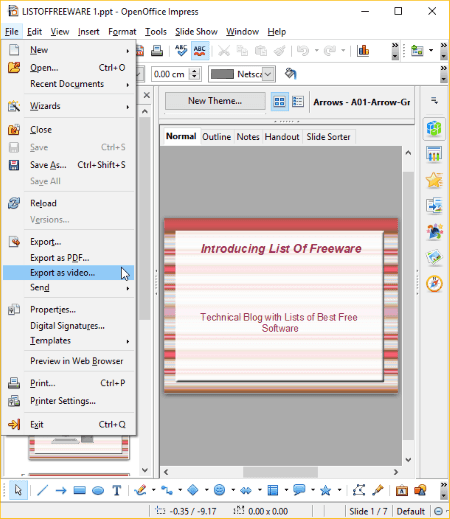Select the arrow Select tool
This screenshot has width=450, height=519.
point(18,490)
